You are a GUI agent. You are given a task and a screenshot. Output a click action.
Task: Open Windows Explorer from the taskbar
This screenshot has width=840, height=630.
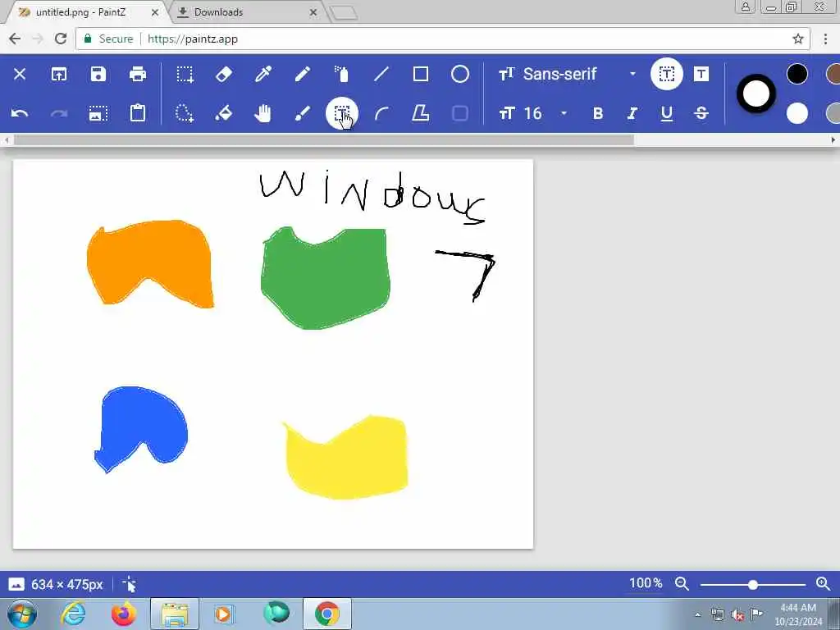pyautogui.click(x=174, y=614)
